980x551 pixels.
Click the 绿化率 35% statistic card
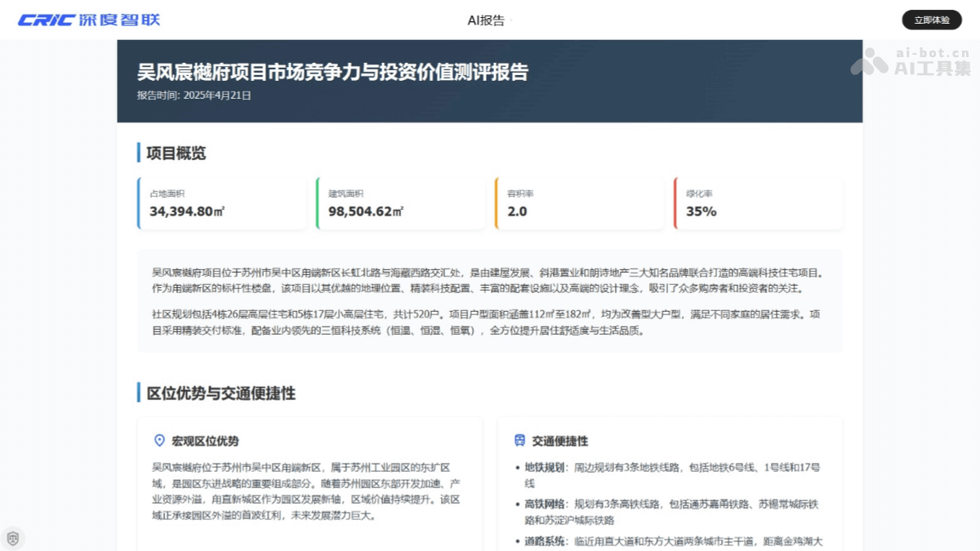coord(758,202)
